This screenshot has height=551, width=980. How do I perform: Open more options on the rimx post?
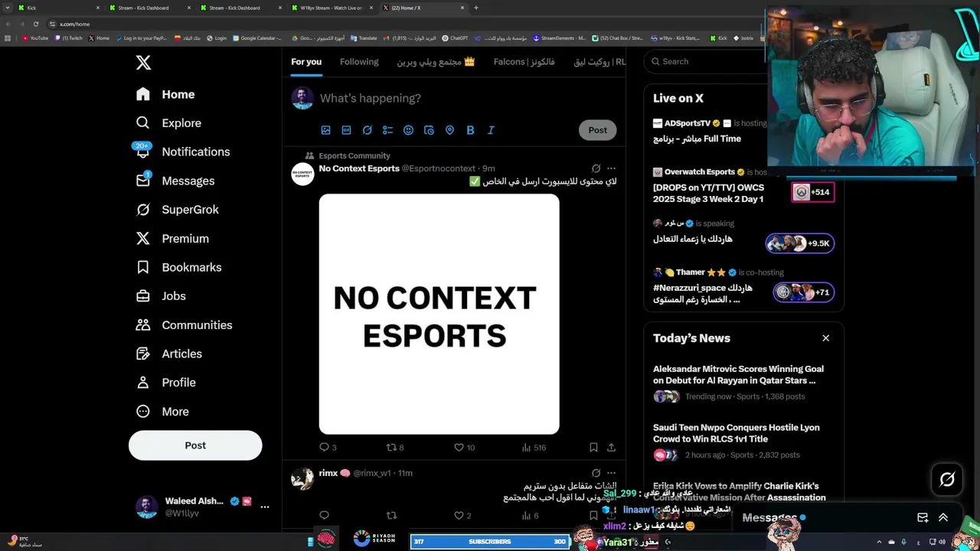611,473
